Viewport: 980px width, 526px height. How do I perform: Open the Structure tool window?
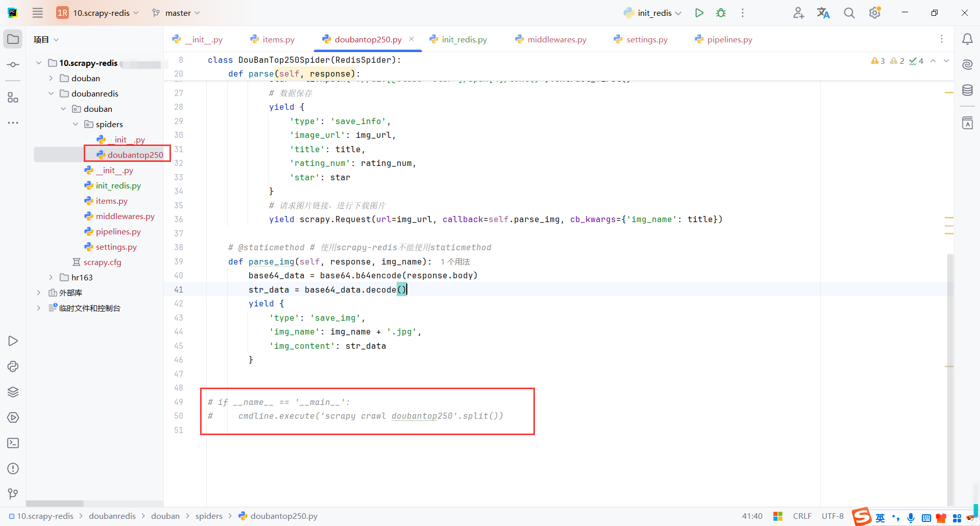click(13, 98)
